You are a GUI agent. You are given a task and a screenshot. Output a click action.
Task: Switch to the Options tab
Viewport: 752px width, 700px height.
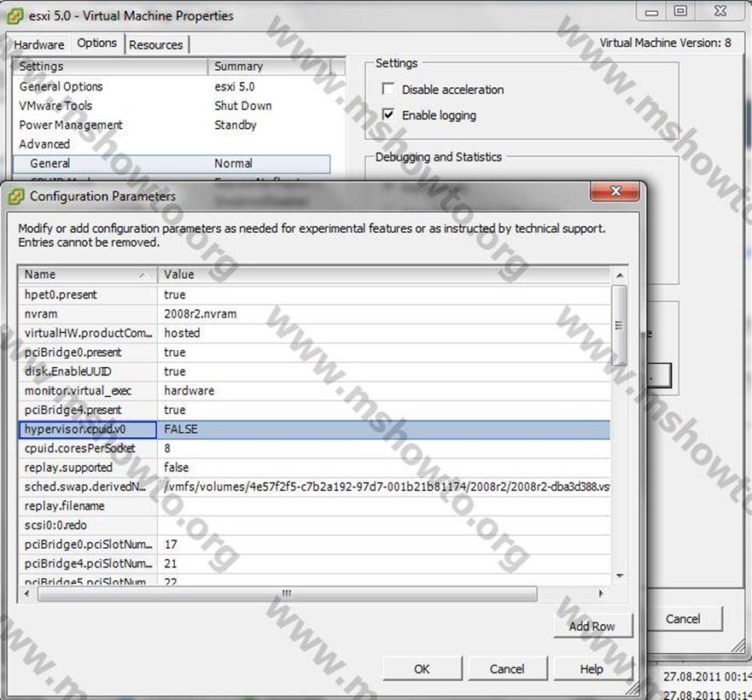pos(96,44)
